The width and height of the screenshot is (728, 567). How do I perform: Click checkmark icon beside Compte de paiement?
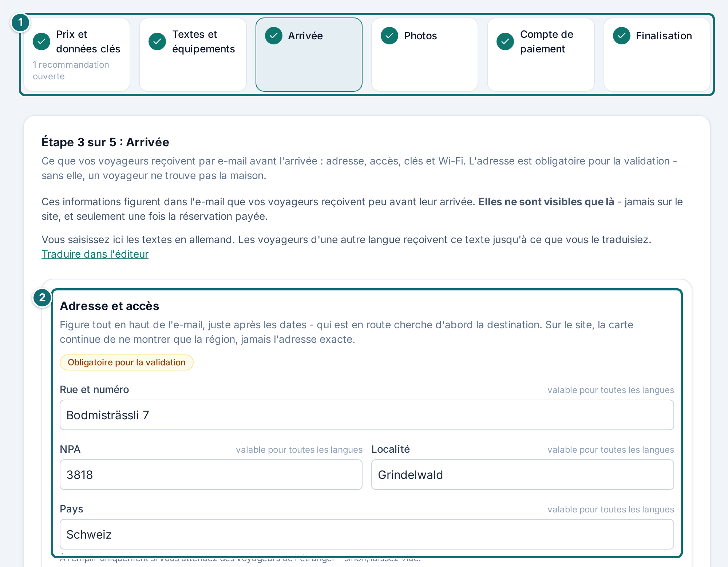pyautogui.click(x=505, y=41)
